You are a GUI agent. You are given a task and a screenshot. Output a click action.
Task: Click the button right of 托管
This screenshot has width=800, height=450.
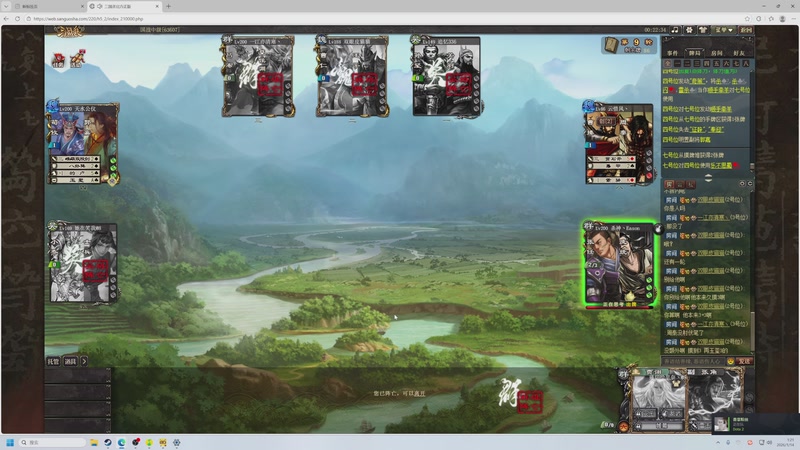coord(70,361)
